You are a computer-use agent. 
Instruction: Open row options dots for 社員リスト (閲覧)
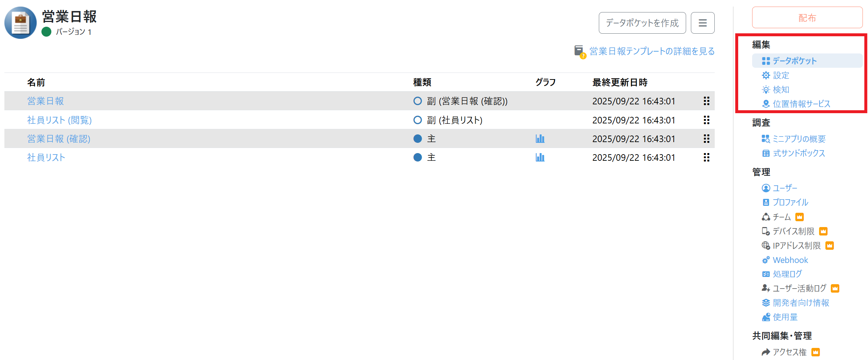[x=706, y=120]
